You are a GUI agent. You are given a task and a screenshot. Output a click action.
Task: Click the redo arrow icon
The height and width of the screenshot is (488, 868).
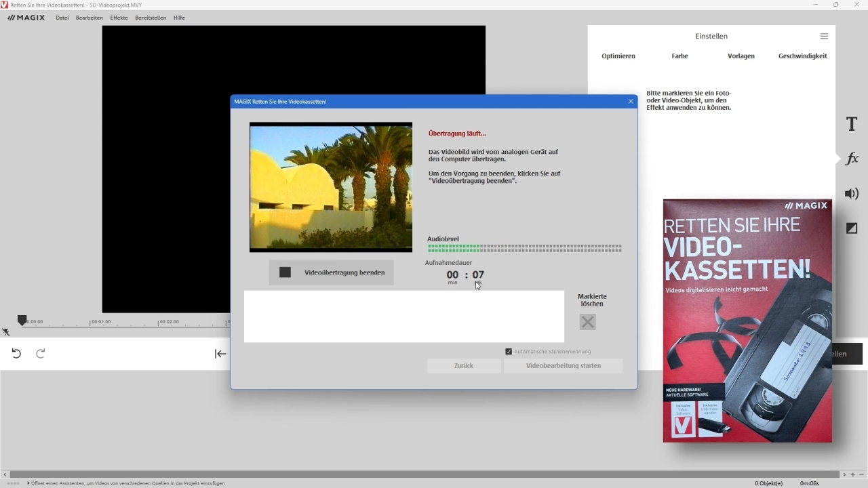[x=41, y=353]
